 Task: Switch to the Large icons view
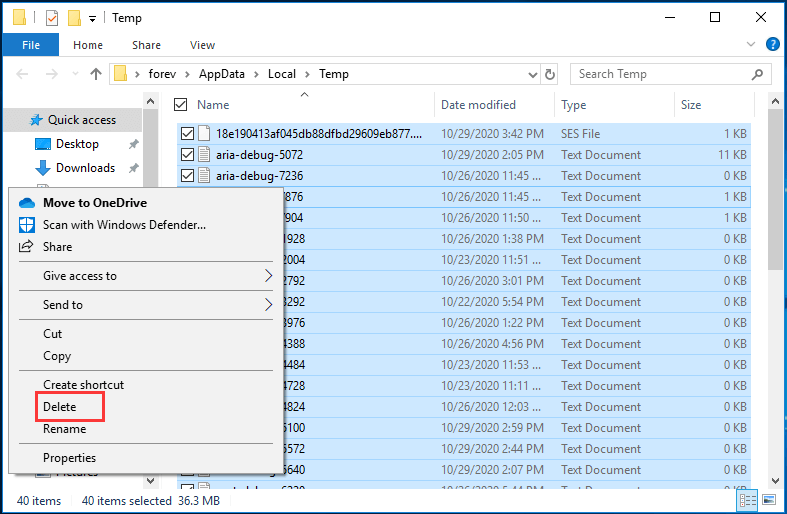coord(769,500)
